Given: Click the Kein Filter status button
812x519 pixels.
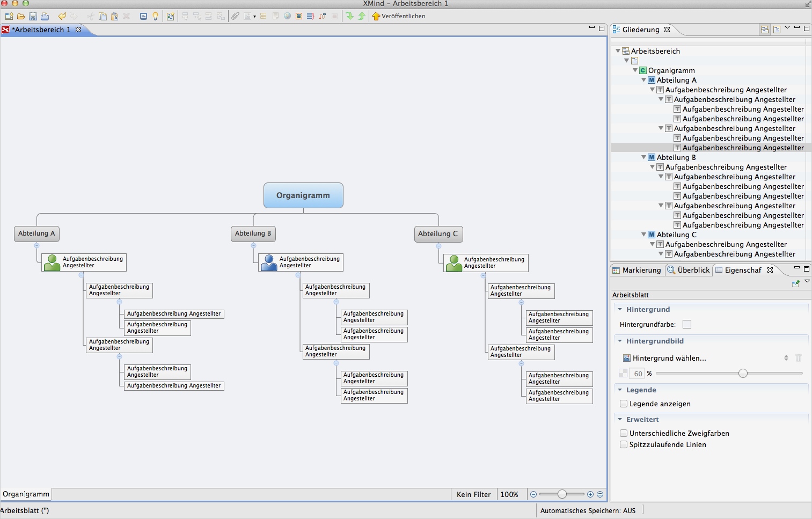Looking at the screenshot, I should (473, 494).
